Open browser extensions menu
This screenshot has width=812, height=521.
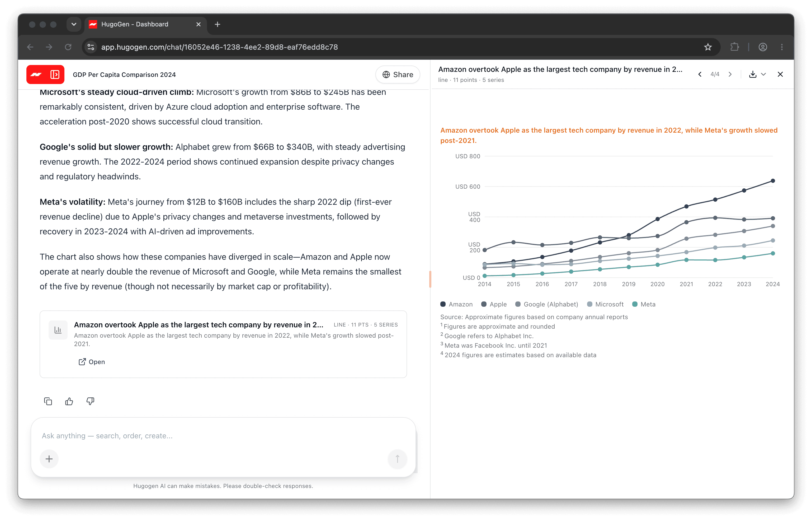(734, 47)
